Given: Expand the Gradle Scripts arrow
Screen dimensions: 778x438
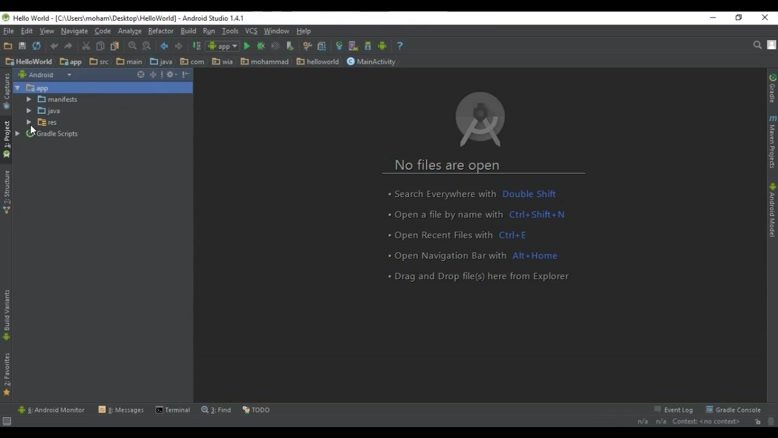Looking at the screenshot, I should tap(17, 133).
